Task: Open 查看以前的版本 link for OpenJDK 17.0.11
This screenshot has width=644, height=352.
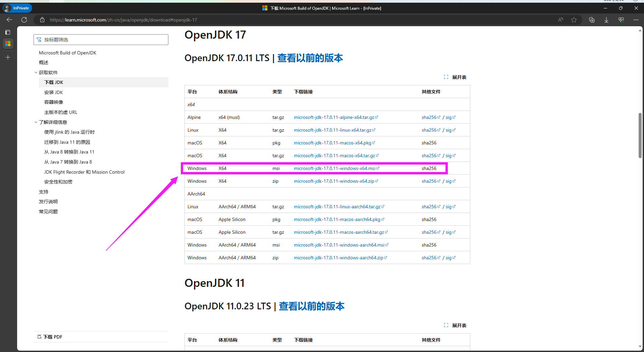Action: [x=310, y=58]
